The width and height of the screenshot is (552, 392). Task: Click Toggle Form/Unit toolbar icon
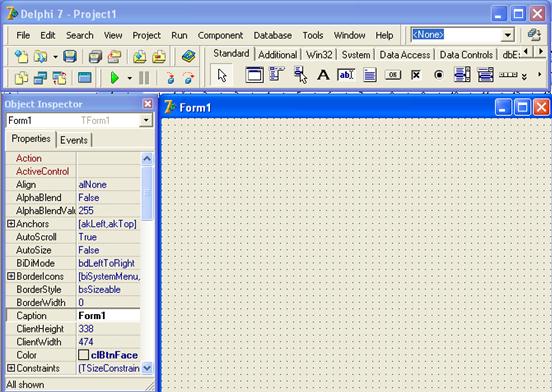click(x=59, y=78)
